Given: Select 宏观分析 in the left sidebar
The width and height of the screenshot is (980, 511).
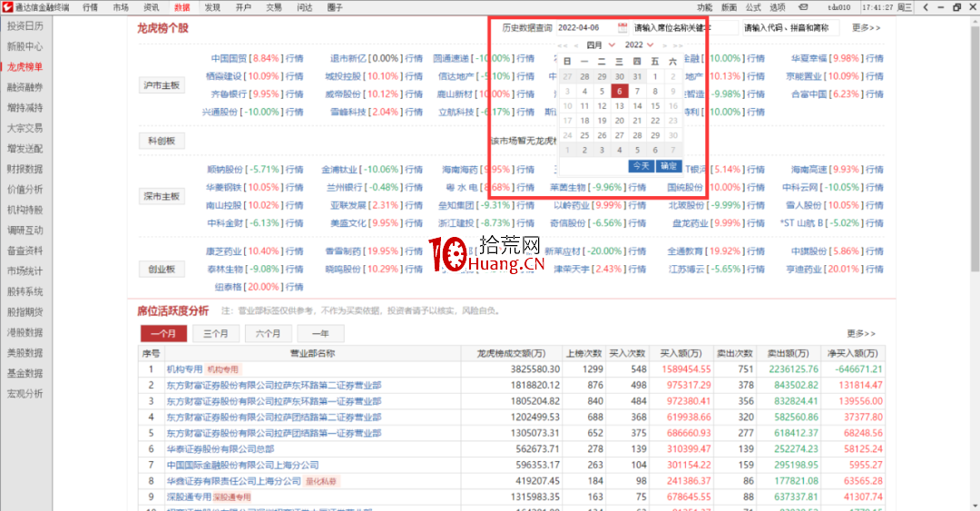Looking at the screenshot, I should pyautogui.click(x=25, y=393).
